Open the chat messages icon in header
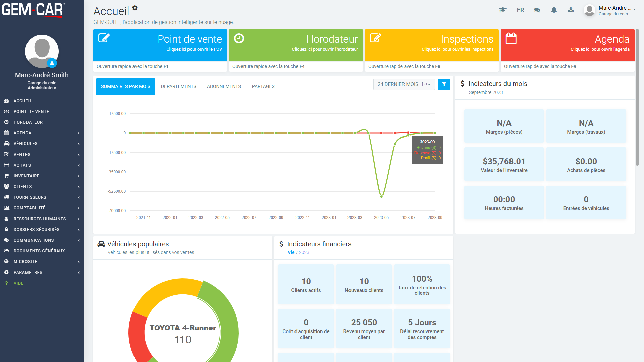644x362 pixels. (537, 10)
